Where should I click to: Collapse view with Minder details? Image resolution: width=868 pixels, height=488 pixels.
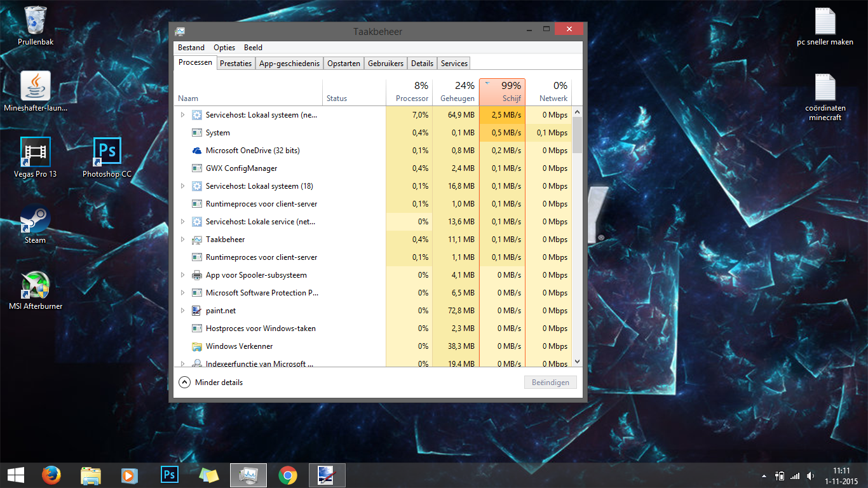pos(211,383)
